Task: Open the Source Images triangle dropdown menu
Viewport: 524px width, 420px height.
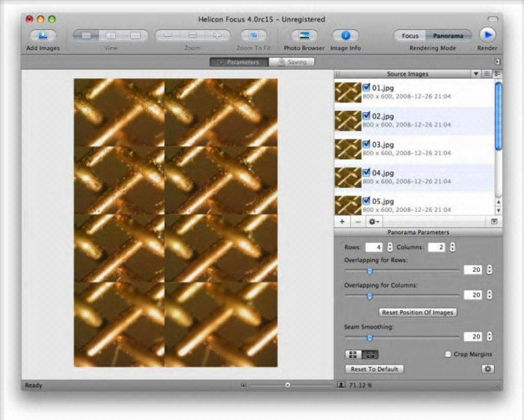Action: pyautogui.click(x=476, y=74)
